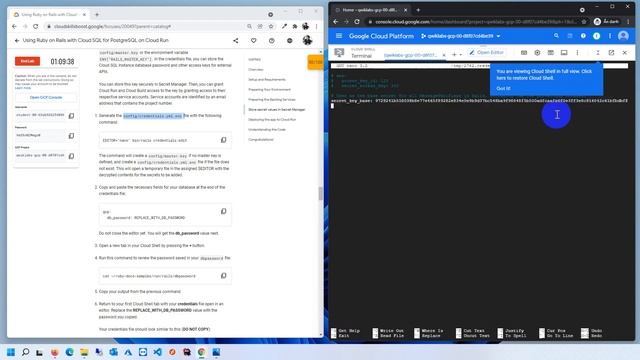The height and width of the screenshot is (360, 640).
Task: Close the Using Ruby on Rails browser tab
Action: 84,14
